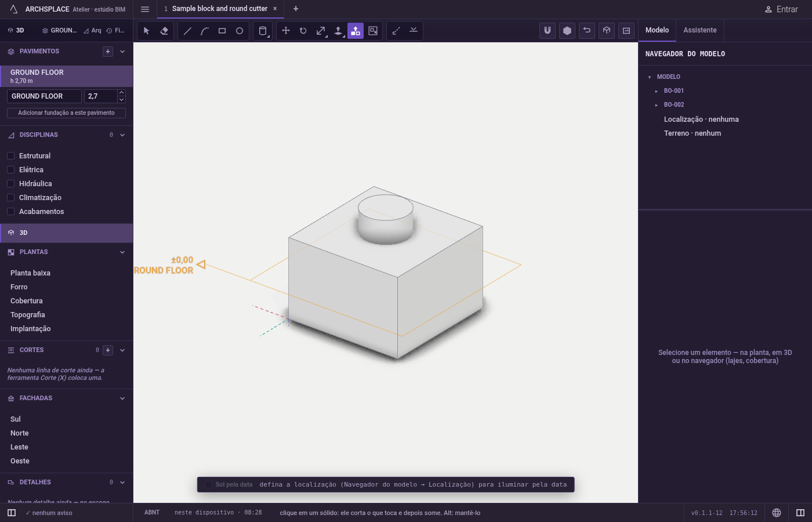This screenshot has width=812, height=522.
Task: Click the globe language icon
Action: click(x=777, y=513)
